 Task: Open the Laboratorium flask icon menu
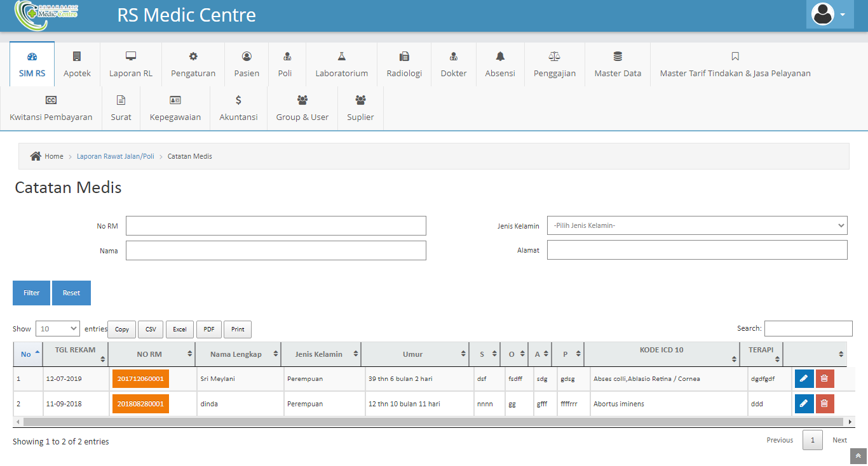tap(341, 57)
